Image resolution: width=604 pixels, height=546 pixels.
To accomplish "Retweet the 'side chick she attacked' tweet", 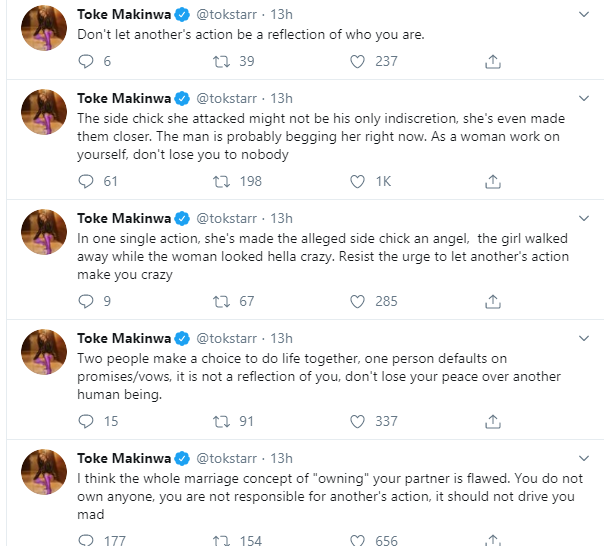I will (x=224, y=181).
